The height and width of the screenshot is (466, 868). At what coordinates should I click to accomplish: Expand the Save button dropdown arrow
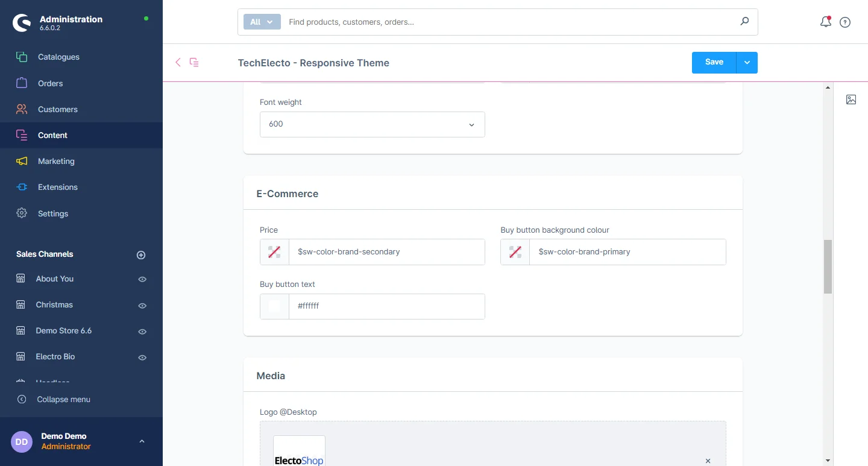tap(747, 63)
